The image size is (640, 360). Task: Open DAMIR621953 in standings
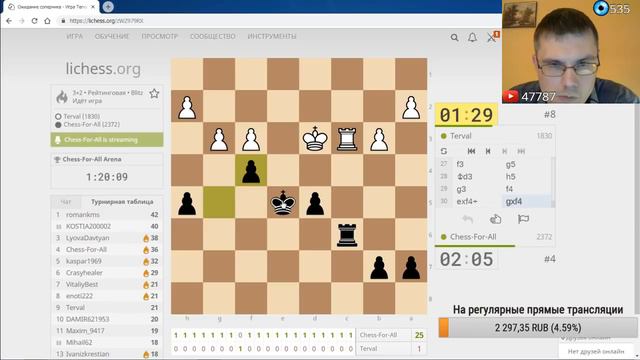[x=87, y=319]
